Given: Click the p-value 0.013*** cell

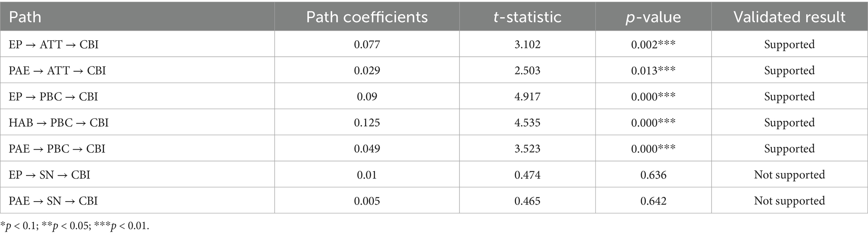Looking at the screenshot, I should pyautogui.click(x=653, y=71).
